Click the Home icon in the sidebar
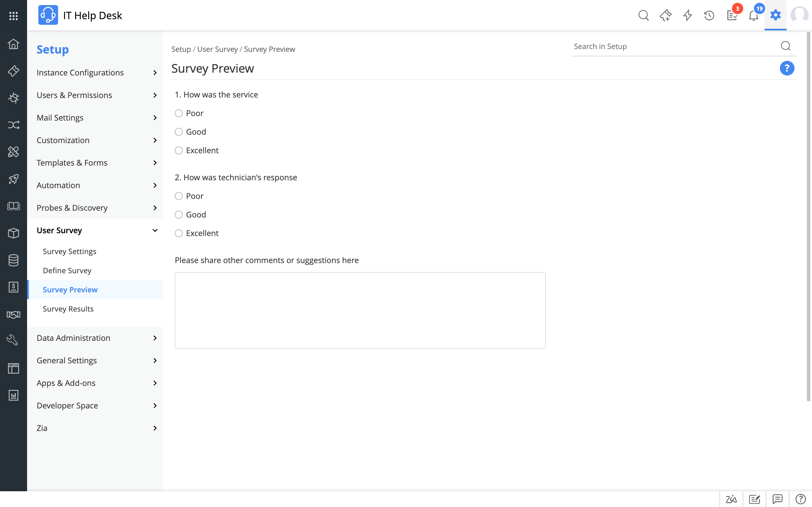The width and height of the screenshot is (812, 507). [14, 44]
